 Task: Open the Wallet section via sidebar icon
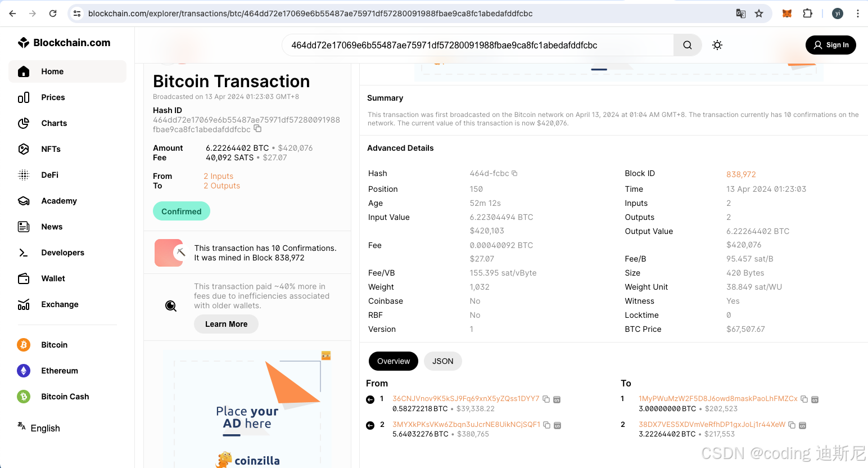[x=24, y=278]
